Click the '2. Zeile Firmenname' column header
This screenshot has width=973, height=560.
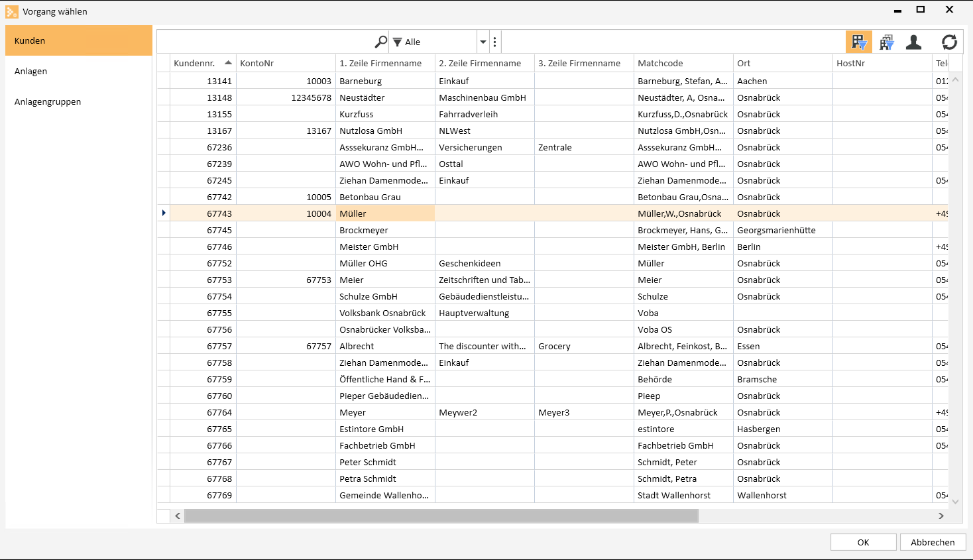485,63
